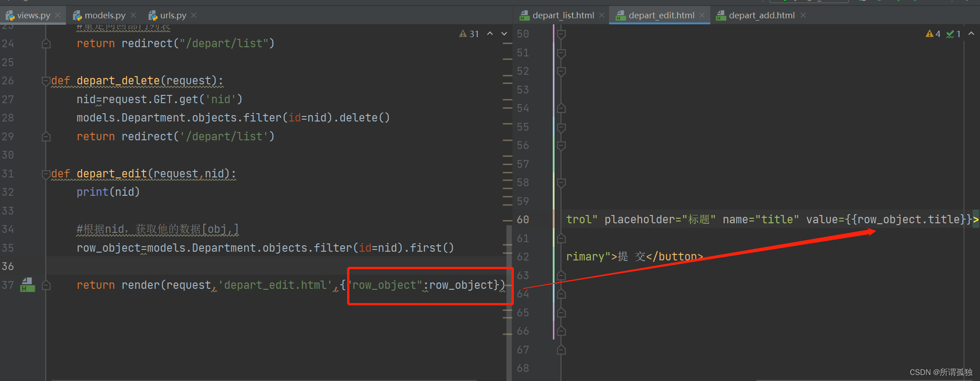Close the depart_list.html tab
This screenshot has height=381, width=980.
[x=602, y=15]
